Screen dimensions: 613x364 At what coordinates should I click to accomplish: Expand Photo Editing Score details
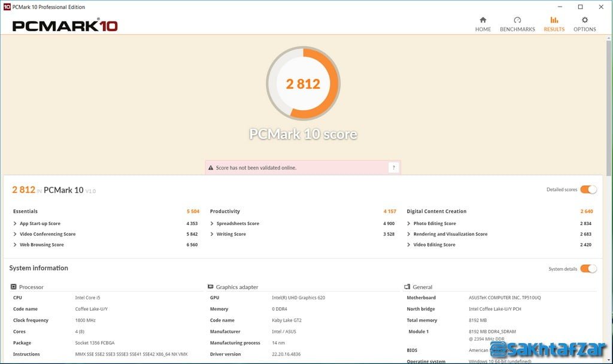409,223
